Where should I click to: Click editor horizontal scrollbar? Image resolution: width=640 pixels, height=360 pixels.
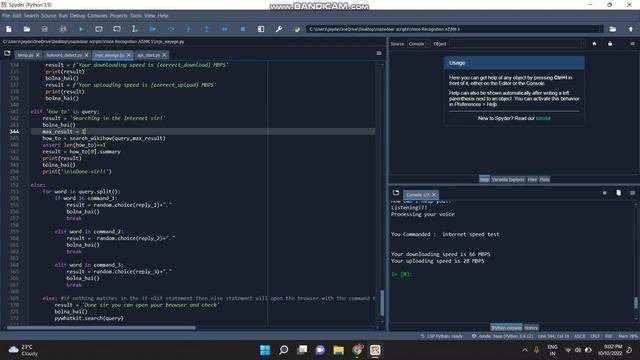[101, 327]
